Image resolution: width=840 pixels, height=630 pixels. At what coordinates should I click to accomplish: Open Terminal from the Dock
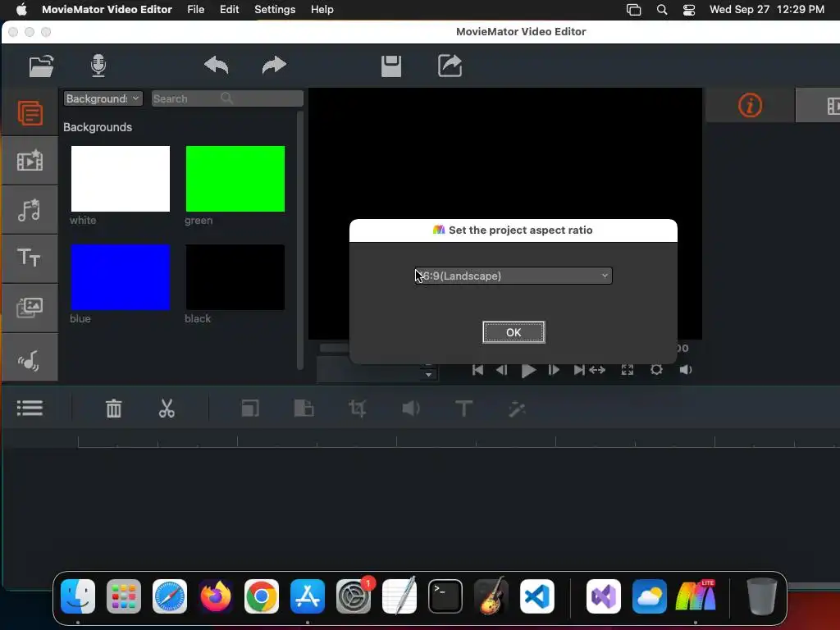point(445,596)
